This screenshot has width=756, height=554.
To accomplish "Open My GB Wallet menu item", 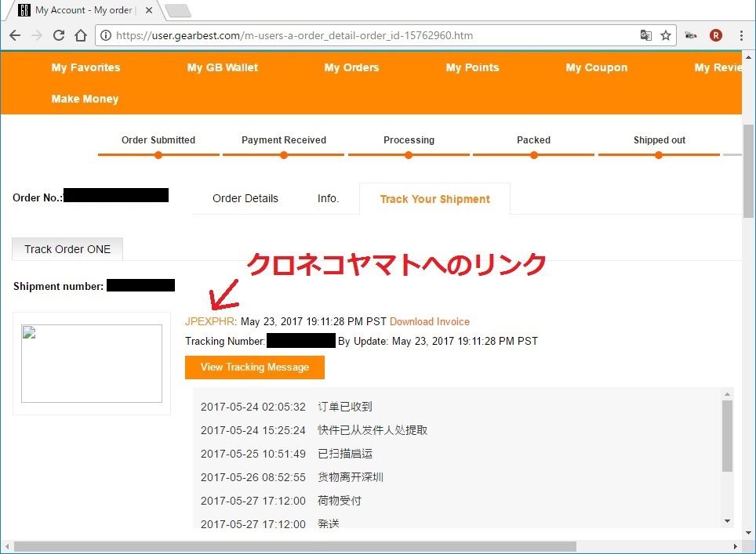I will pos(222,67).
